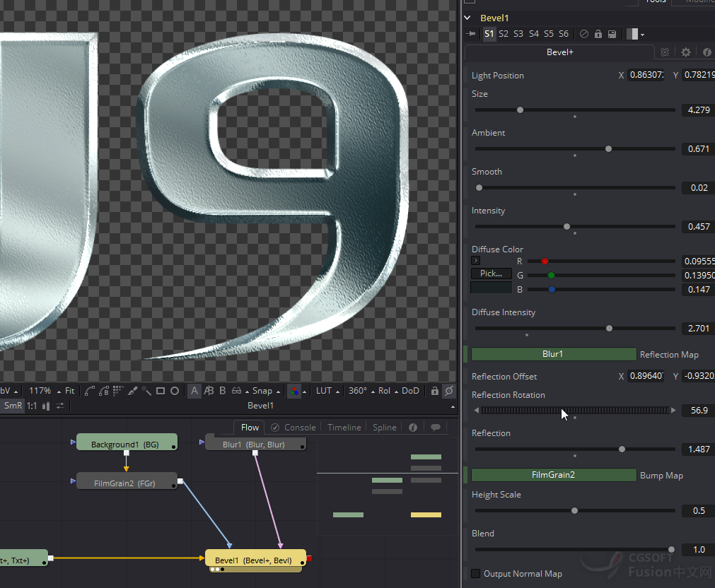The width and height of the screenshot is (715, 588).
Task: Show viewer buffer B
Action: [x=223, y=391]
